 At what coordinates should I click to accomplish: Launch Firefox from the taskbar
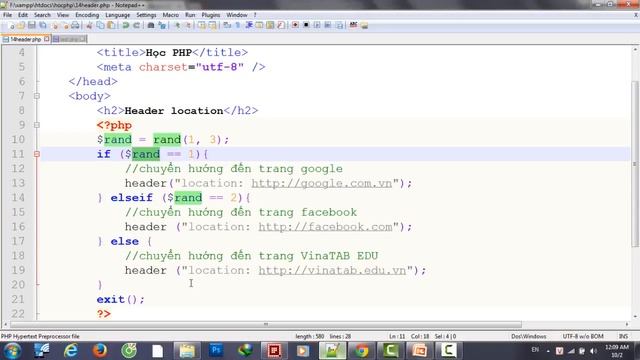[x=100, y=351]
